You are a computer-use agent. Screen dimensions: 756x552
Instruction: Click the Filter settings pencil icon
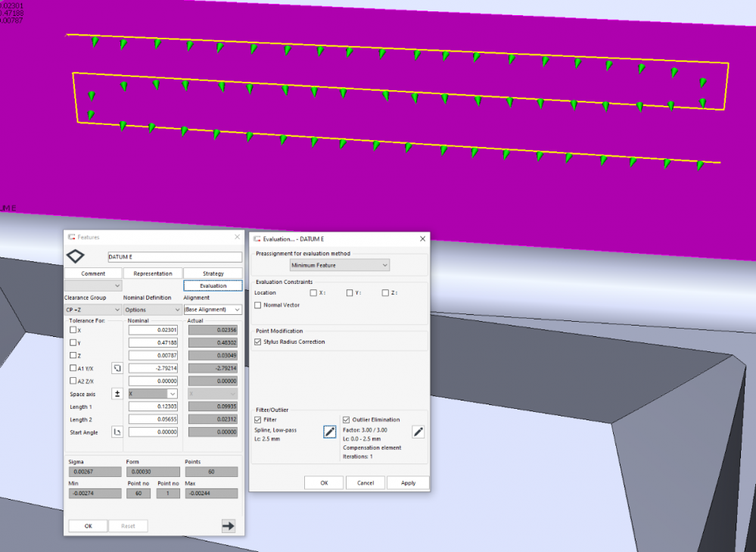329,432
